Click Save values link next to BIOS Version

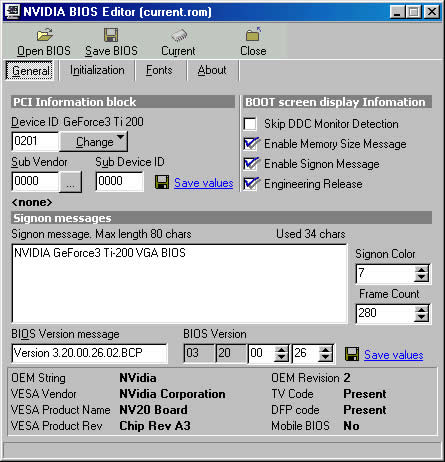[x=394, y=355]
